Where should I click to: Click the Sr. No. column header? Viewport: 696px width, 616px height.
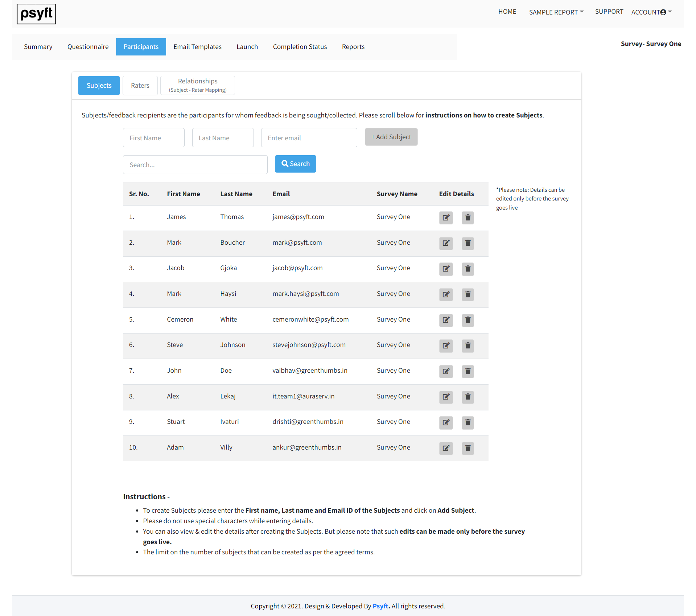[139, 194]
